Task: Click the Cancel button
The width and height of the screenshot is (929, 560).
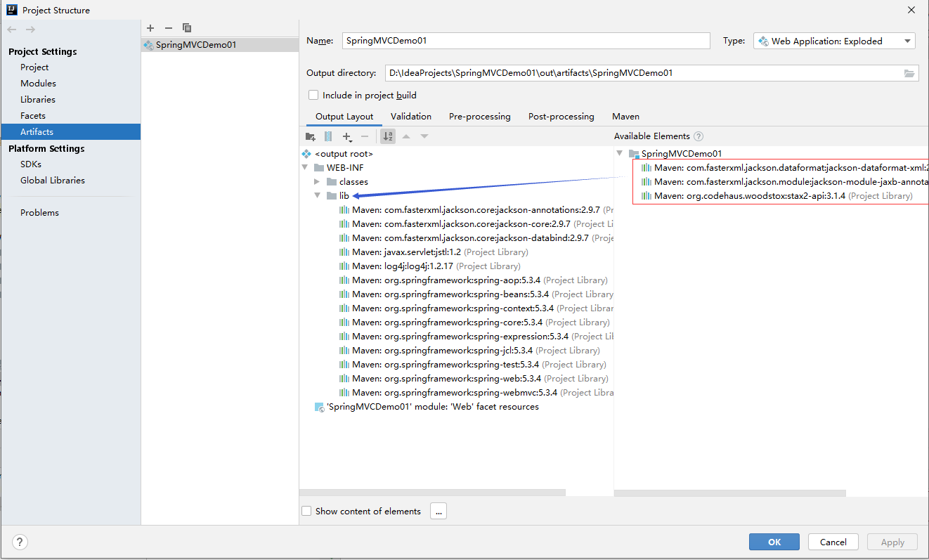Action: pos(833,542)
